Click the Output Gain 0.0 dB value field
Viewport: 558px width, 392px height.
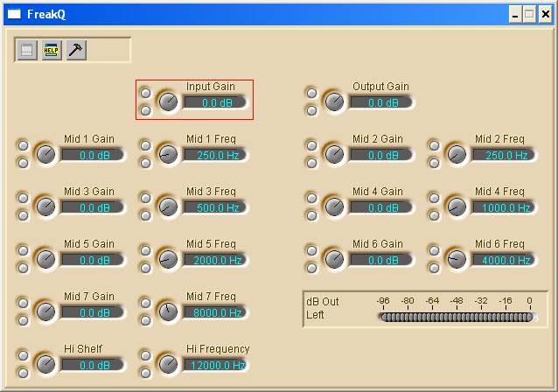click(381, 102)
